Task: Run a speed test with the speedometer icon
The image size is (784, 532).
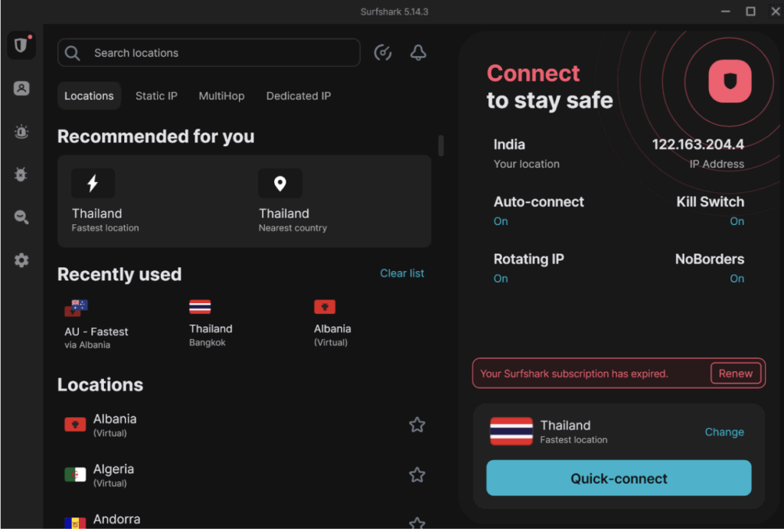Action: click(x=383, y=52)
